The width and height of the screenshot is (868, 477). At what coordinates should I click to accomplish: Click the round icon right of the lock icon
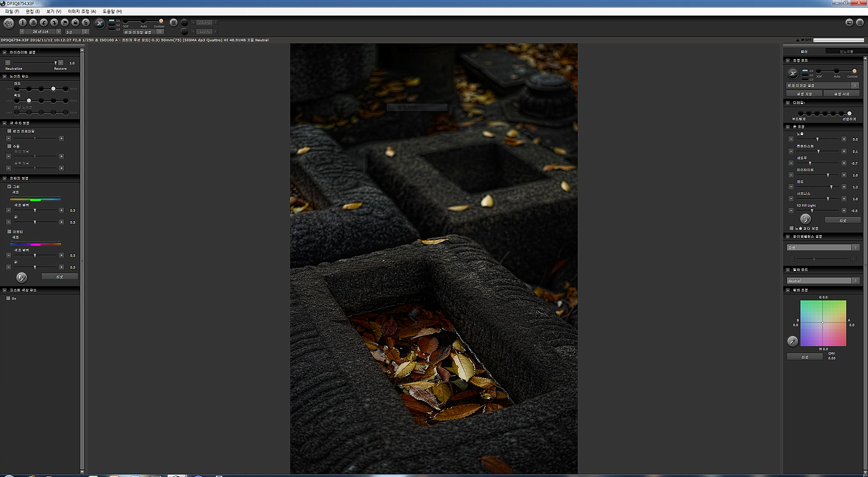tap(86, 23)
